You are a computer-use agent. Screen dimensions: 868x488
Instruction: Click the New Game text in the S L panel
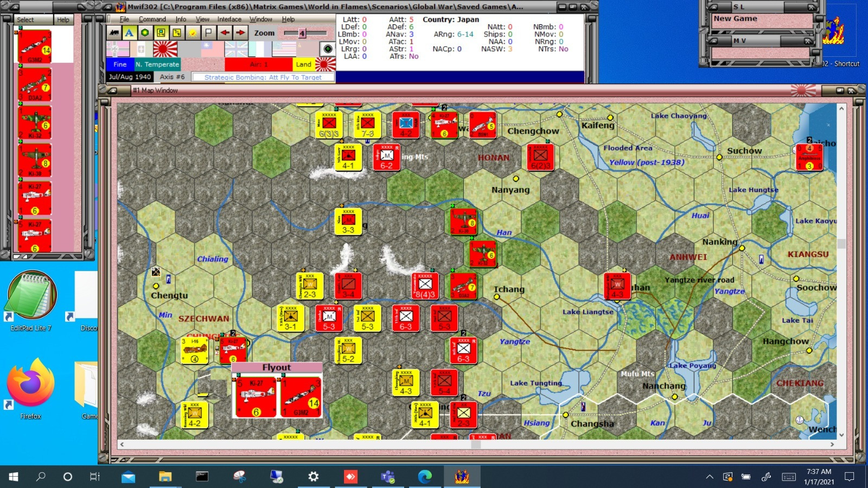735,18
